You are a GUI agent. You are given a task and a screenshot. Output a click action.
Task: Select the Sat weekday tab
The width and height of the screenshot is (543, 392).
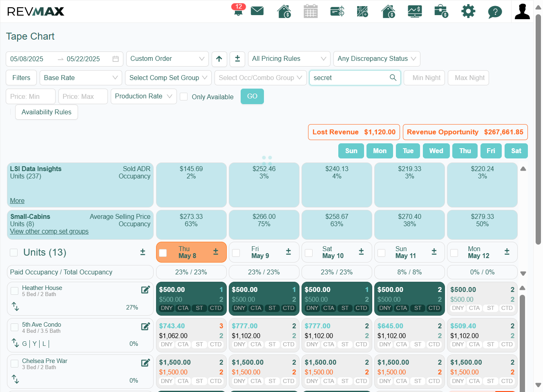516,151
